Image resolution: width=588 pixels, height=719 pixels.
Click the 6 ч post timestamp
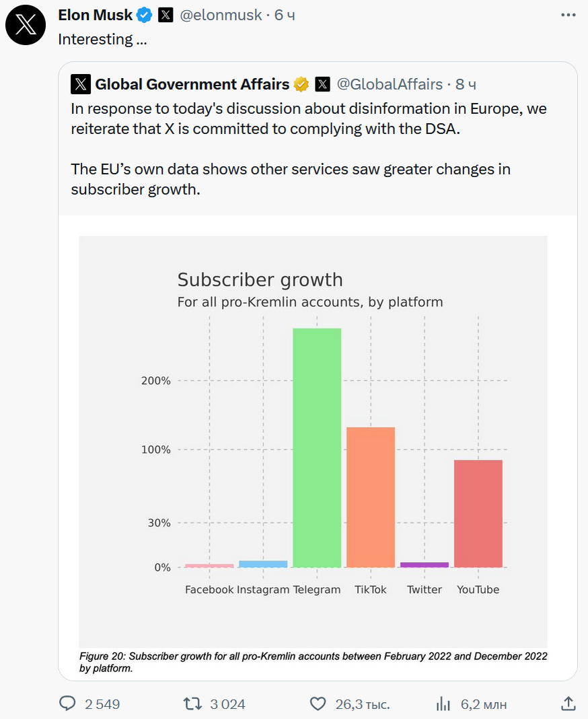pyautogui.click(x=285, y=15)
